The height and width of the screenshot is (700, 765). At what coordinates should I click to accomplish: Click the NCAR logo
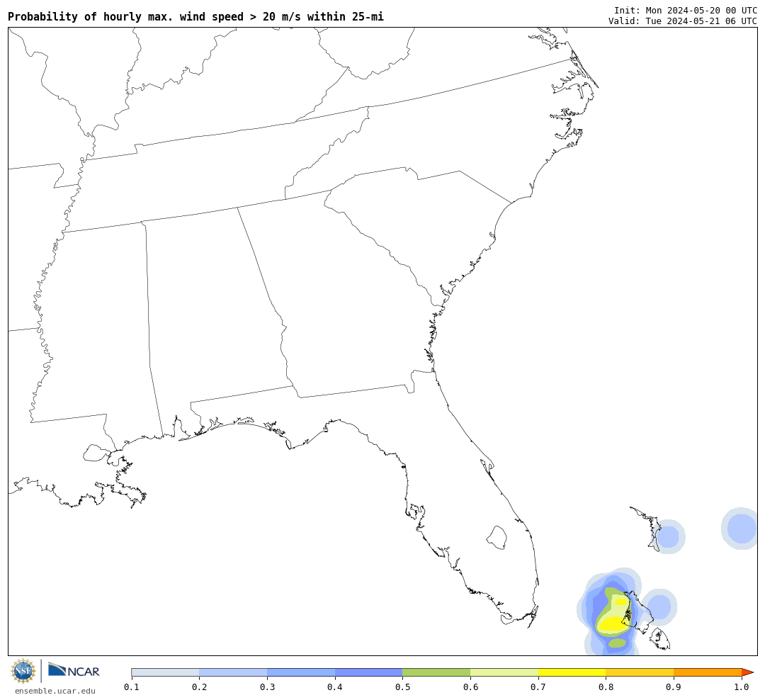pyautogui.click(x=74, y=670)
